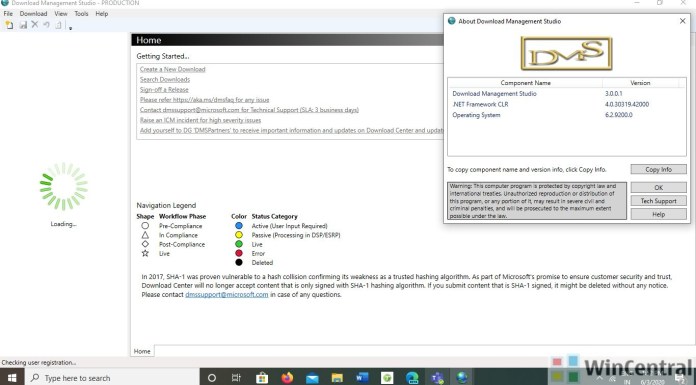
Task: Open Microsoft Teams from the taskbar
Action: click(437, 378)
